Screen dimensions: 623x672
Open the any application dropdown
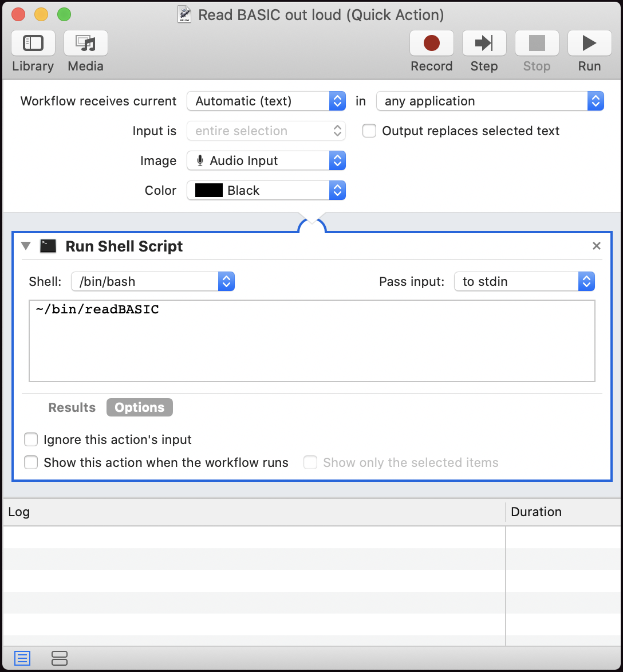[490, 101]
